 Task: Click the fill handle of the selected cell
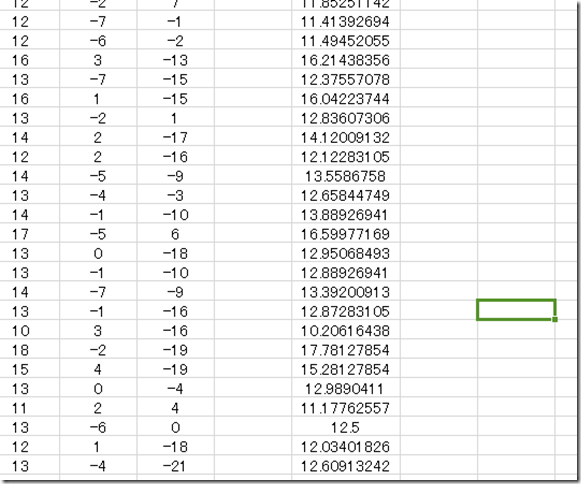tap(555, 319)
